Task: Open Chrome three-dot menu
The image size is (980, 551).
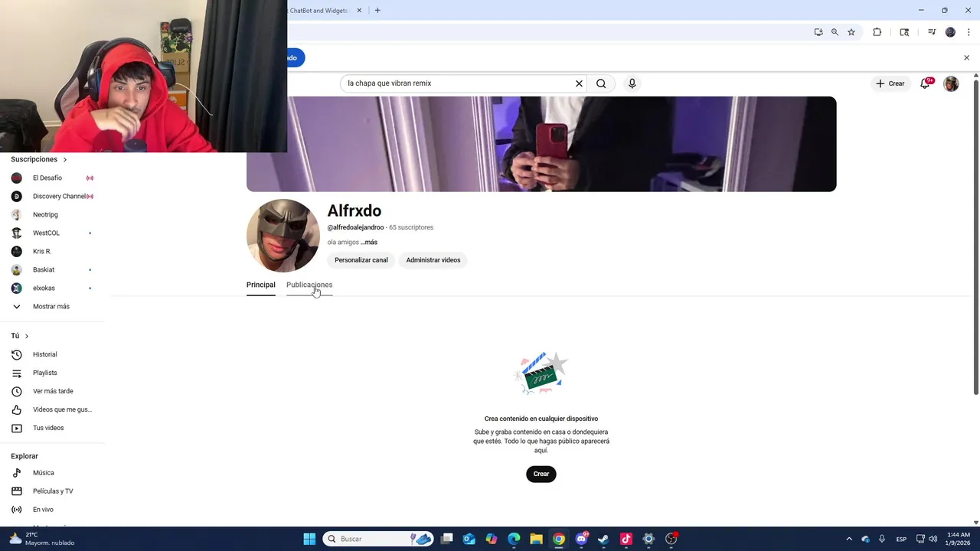Action: tap(969, 32)
